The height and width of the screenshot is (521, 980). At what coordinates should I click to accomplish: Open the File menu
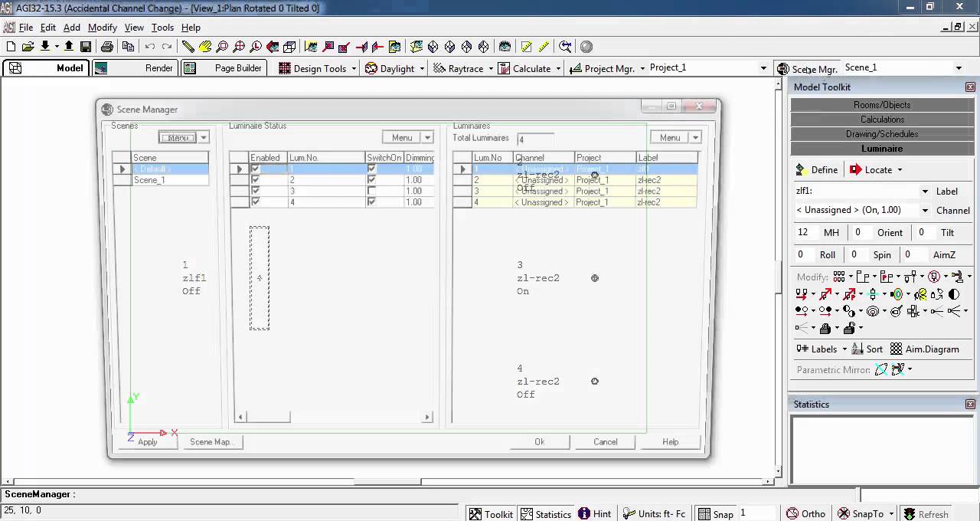pos(26,28)
